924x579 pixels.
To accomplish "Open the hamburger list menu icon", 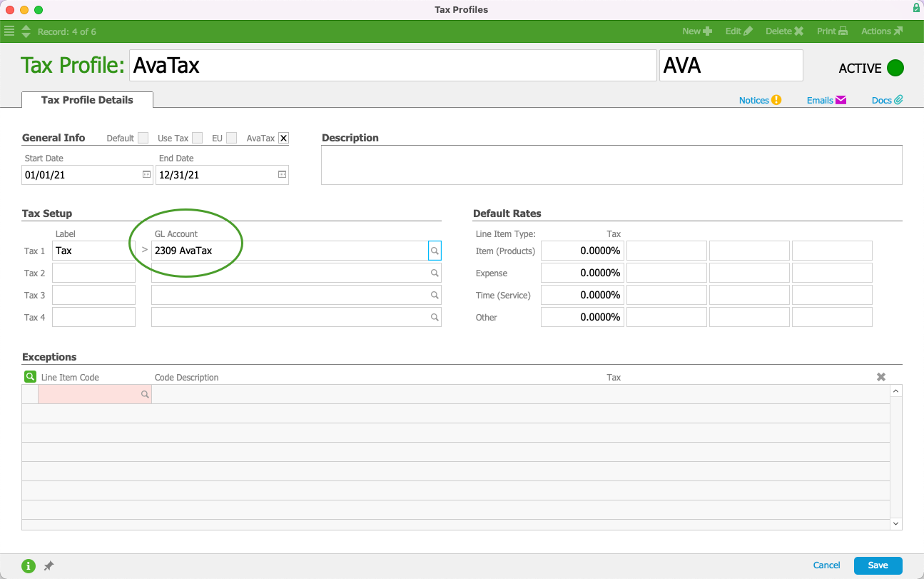I will tap(9, 31).
